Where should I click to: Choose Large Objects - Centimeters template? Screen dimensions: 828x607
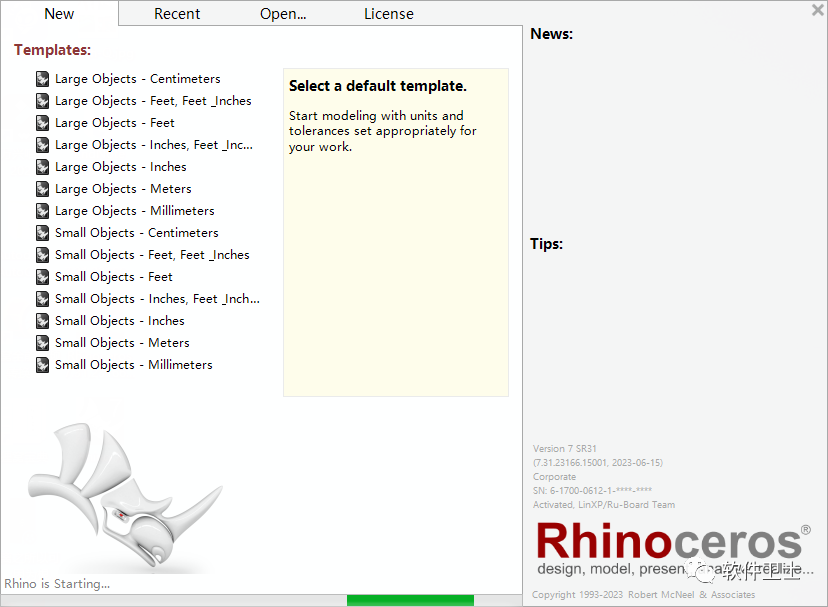(138, 79)
